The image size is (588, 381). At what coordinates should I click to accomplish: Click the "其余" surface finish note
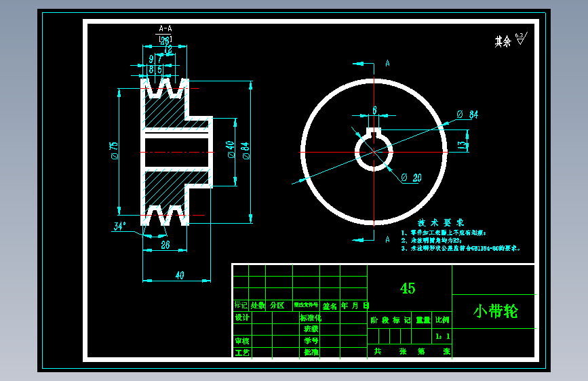(x=503, y=41)
